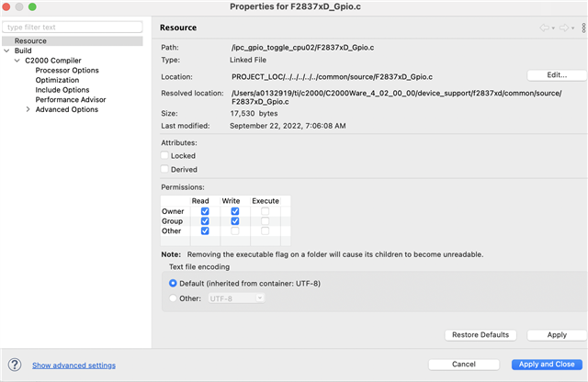Click in the filter text field
The image size is (588, 382).
tap(72, 28)
